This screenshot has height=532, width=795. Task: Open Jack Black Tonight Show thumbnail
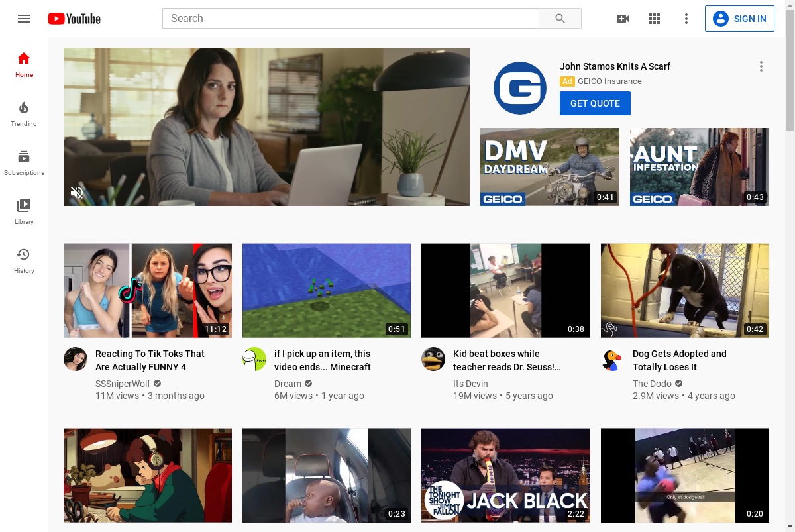tap(505, 475)
